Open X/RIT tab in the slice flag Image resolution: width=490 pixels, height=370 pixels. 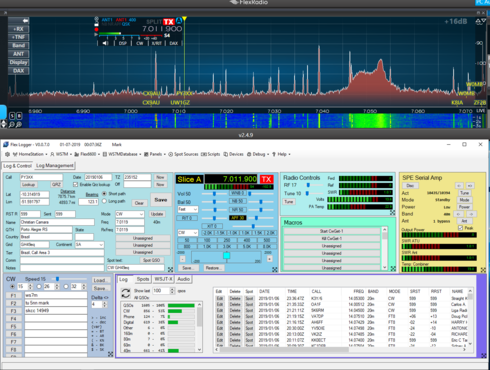click(x=156, y=43)
